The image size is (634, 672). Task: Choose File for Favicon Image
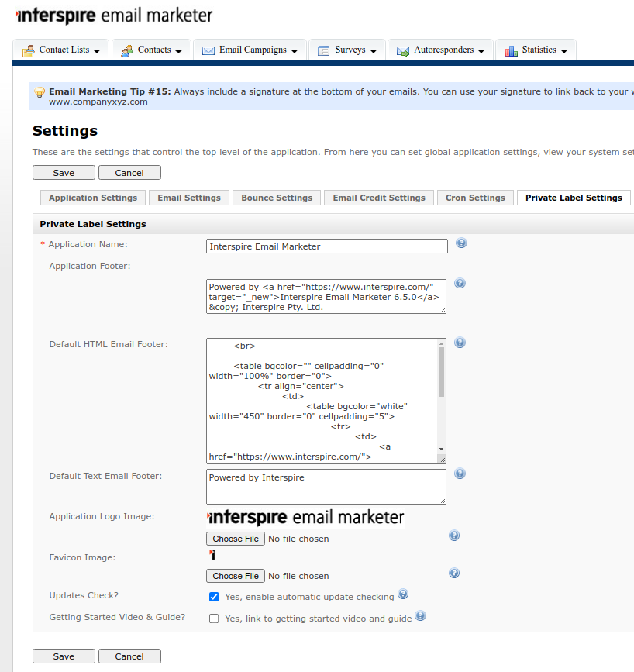click(236, 576)
